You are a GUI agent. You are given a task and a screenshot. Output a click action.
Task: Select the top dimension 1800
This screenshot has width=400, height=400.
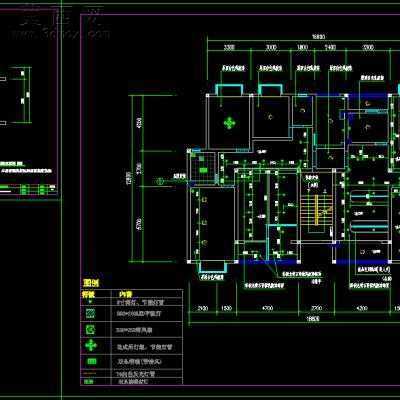point(302,48)
